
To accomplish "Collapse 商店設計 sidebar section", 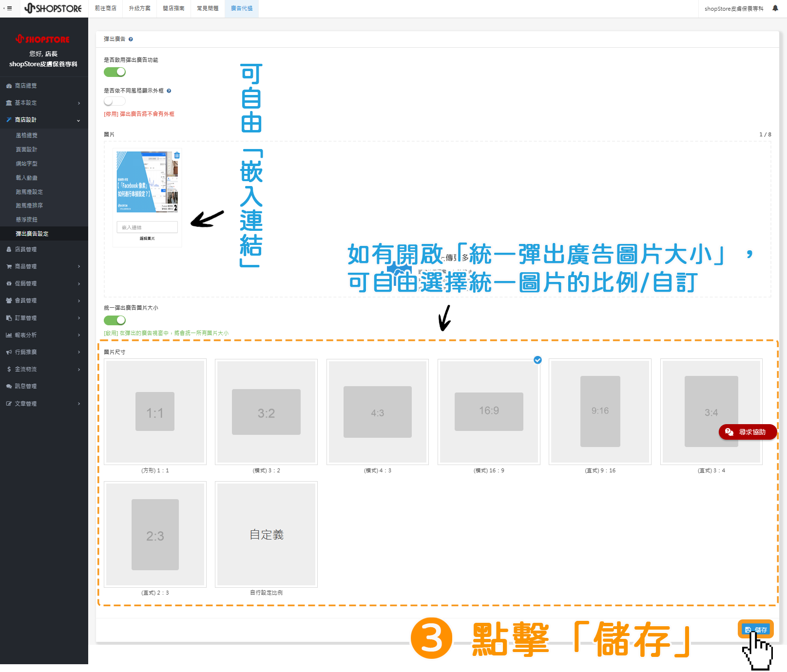I will tap(44, 120).
